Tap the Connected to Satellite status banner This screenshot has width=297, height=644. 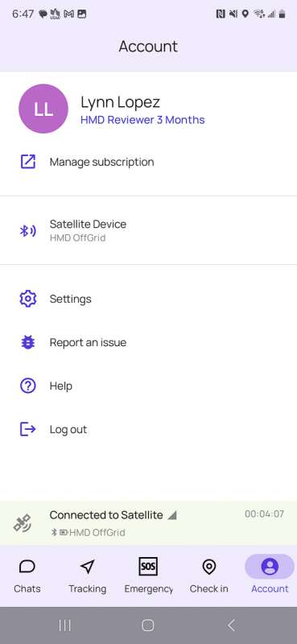148,523
